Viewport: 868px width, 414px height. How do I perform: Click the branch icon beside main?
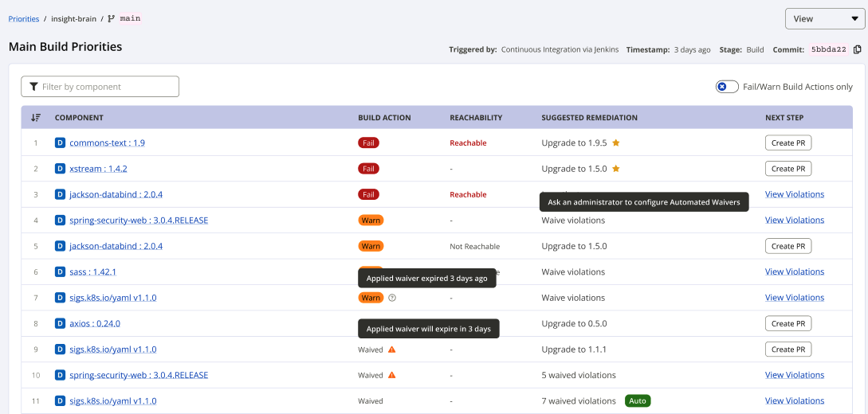[x=112, y=18]
